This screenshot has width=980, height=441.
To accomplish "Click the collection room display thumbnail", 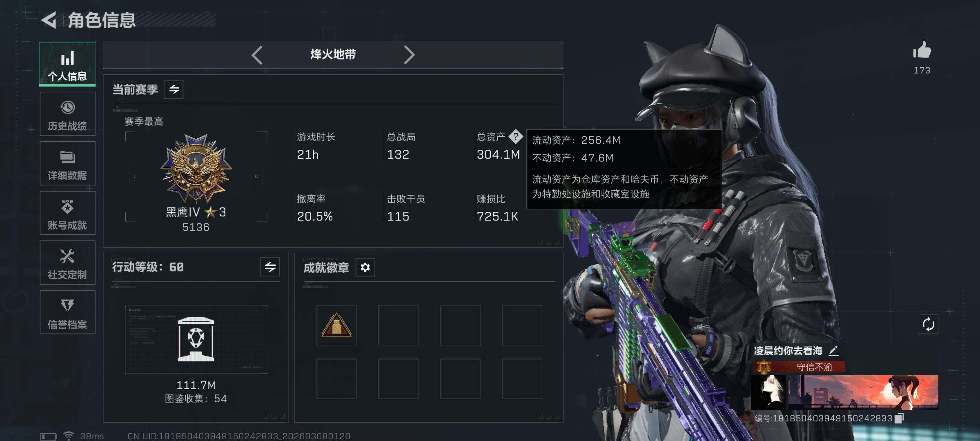I will click(196, 339).
